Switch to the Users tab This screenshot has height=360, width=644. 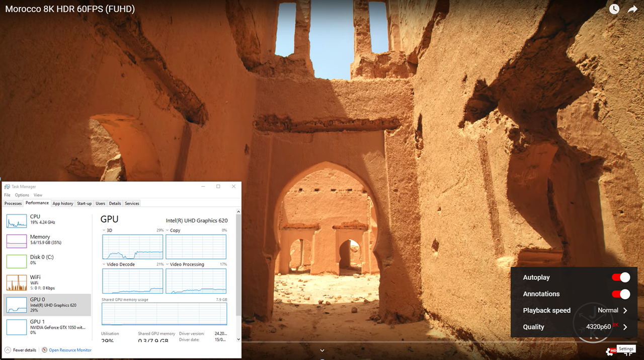pyautogui.click(x=101, y=203)
